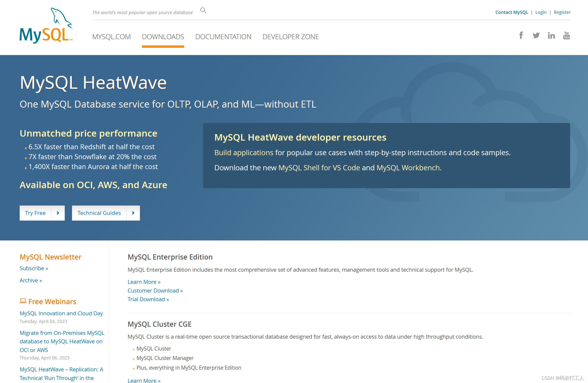Click the MySQL Enterprise Edition heading
The height and width of the screenshot is (383, 588).
click(170, 257)
